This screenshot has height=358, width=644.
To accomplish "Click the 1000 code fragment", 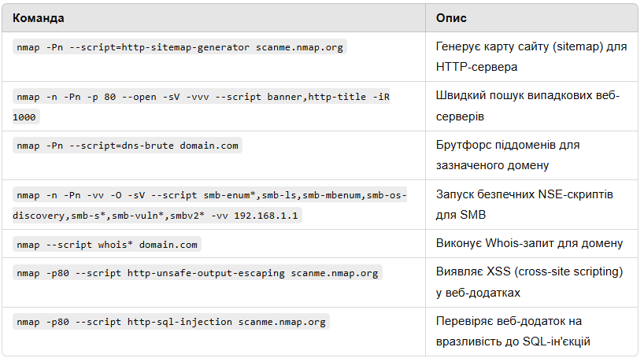I will 24,117.
